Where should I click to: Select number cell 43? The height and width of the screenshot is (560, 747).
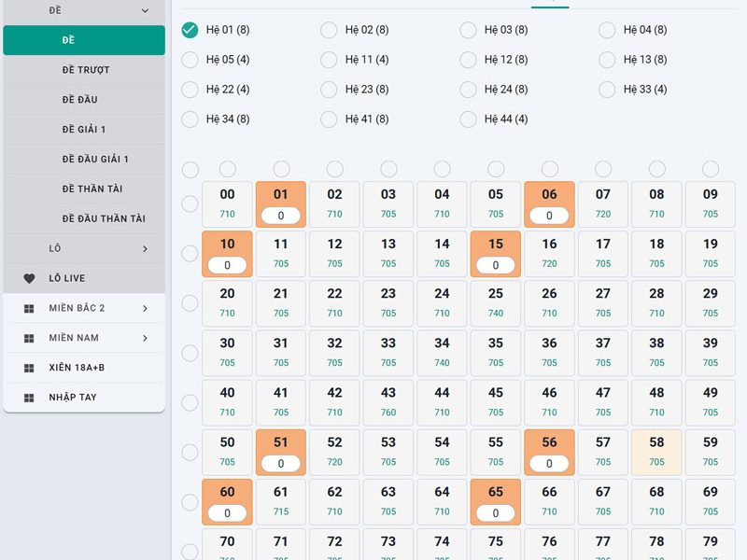tap(388, 402)
